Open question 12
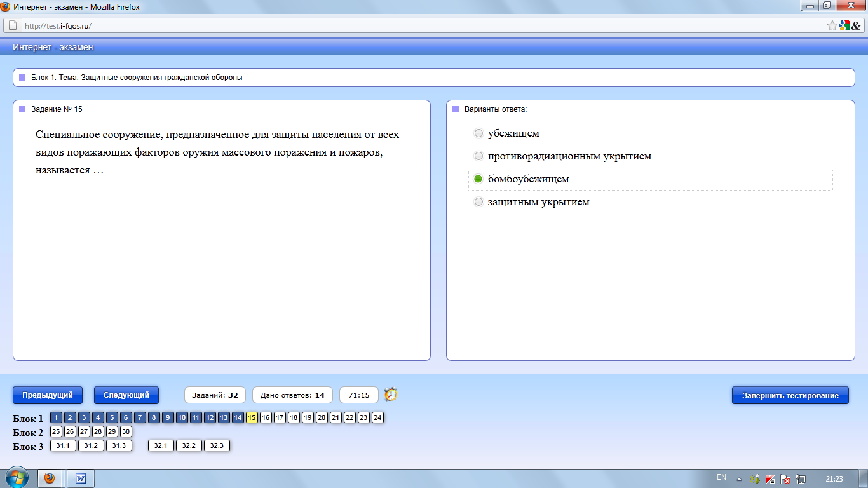 pyautogui.click(x=210, y=417)
